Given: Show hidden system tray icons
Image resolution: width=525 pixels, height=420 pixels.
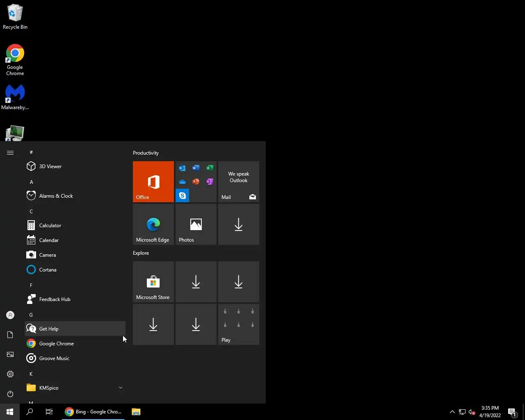Looking at the screenshot, I should point(452,412).
